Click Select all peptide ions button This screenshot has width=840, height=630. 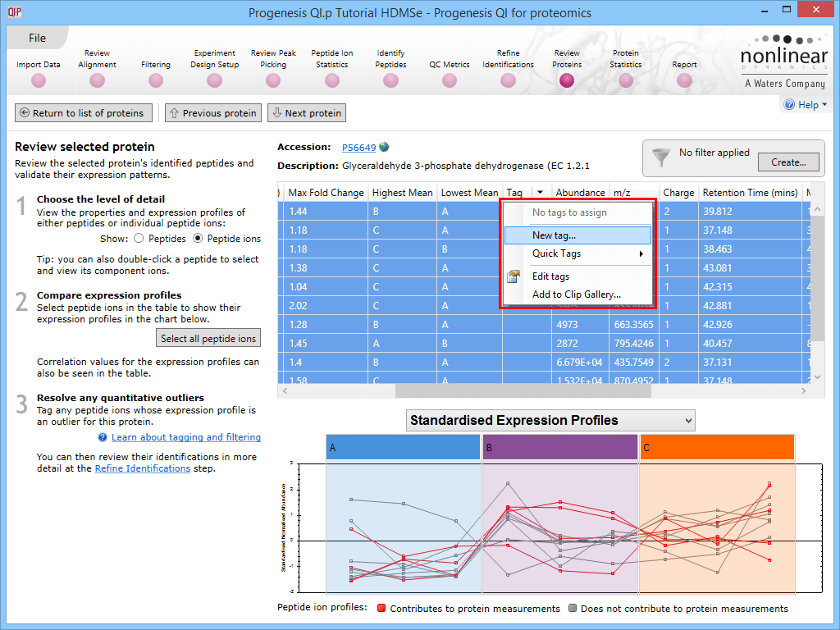208,338
